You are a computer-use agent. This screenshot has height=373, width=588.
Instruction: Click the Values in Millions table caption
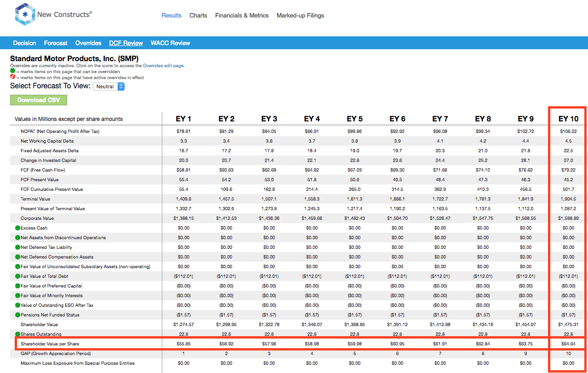pyautogui.click(x=69, y=119)
